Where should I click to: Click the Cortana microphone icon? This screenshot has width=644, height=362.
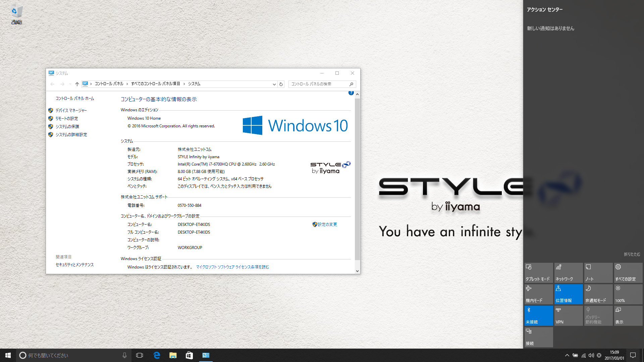pos(124,355)
